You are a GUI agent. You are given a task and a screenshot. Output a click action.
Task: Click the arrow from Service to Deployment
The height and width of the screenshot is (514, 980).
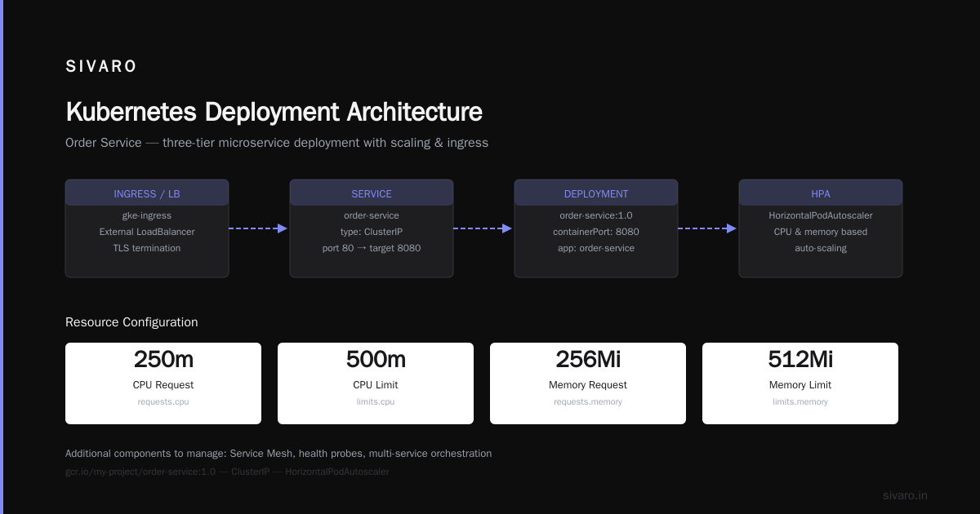tap(483, 228)
